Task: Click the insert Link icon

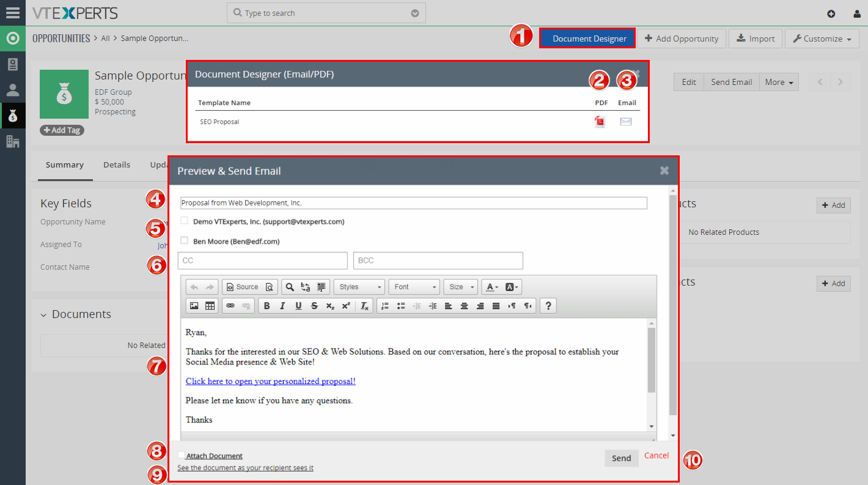Action: tap(230, 306)
